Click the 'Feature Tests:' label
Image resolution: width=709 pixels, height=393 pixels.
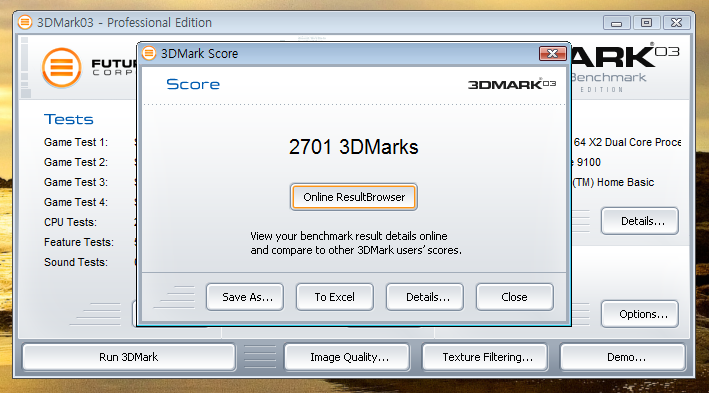(79, 242)
